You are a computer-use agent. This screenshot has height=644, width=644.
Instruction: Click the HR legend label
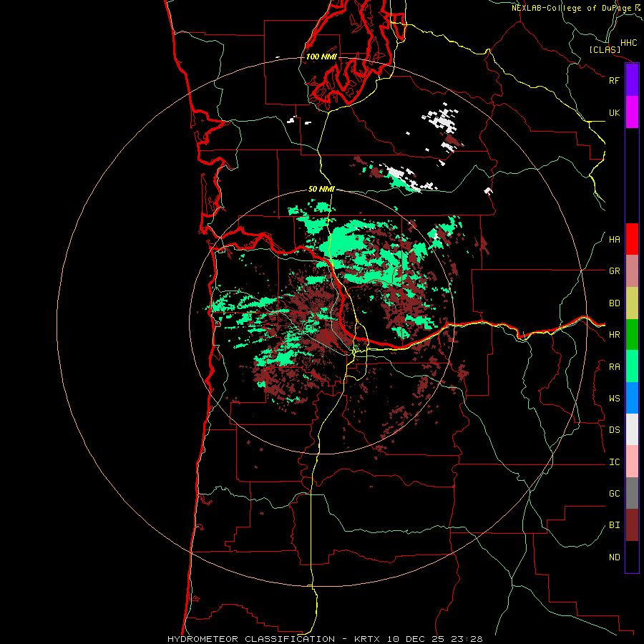(x=615, y=335)
